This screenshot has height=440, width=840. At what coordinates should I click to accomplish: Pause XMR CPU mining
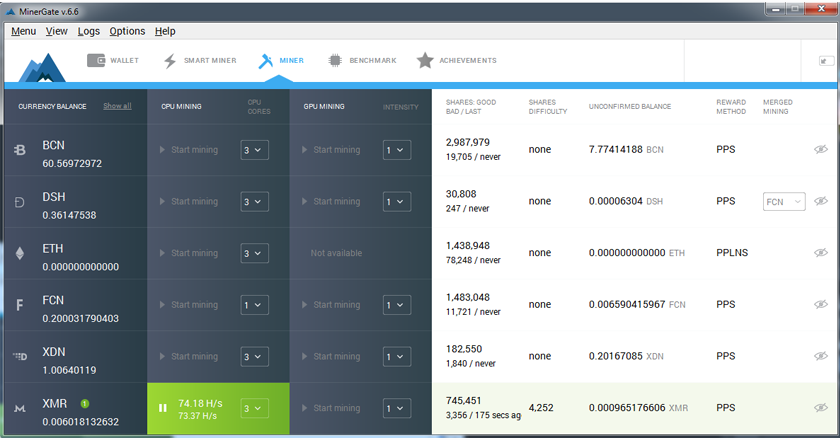pos(163,408)
